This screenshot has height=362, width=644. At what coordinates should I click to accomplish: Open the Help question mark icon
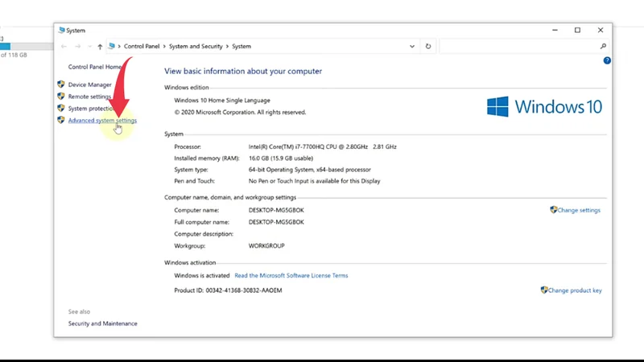[607, 60]
